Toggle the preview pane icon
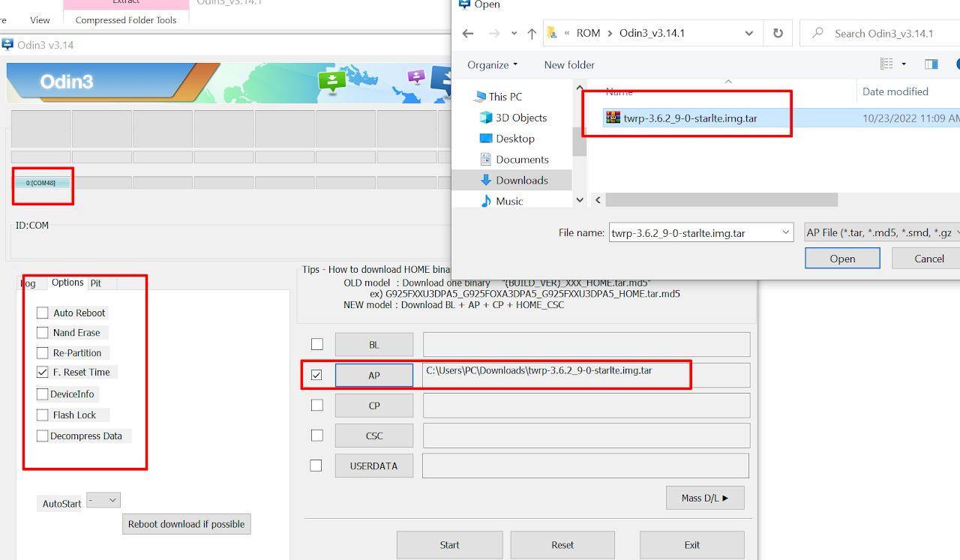The width and height of the screenshot is (960, 560). (931, 64)
